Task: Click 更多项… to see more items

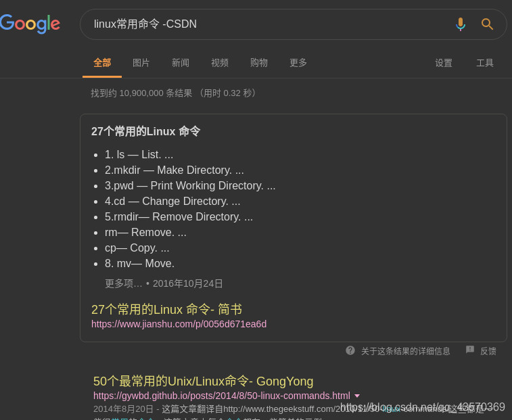Action: (123, 283)
